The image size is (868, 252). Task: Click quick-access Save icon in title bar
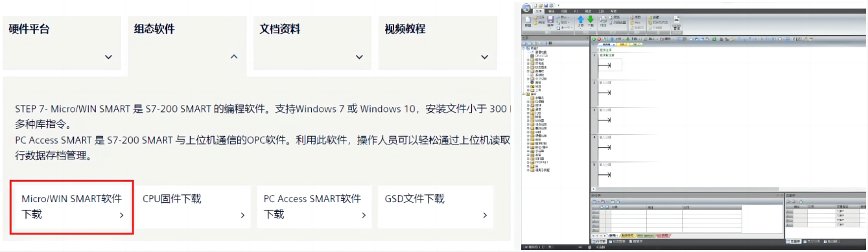[x=546, y=5]
